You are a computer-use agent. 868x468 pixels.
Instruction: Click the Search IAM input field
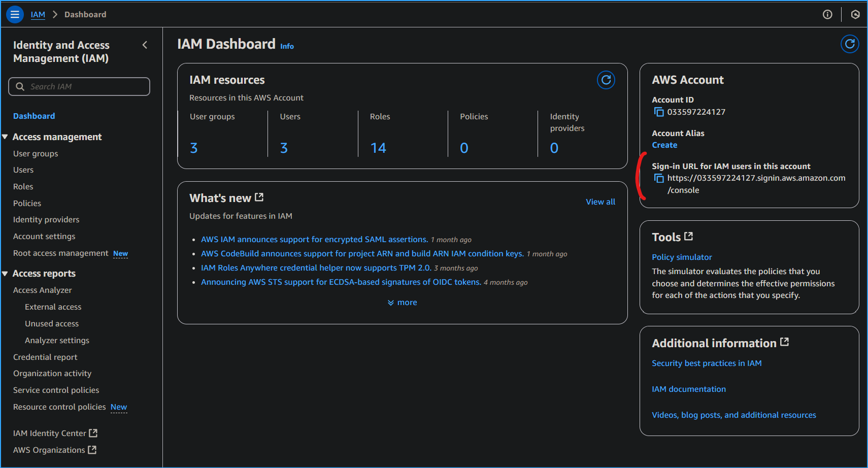79,86
